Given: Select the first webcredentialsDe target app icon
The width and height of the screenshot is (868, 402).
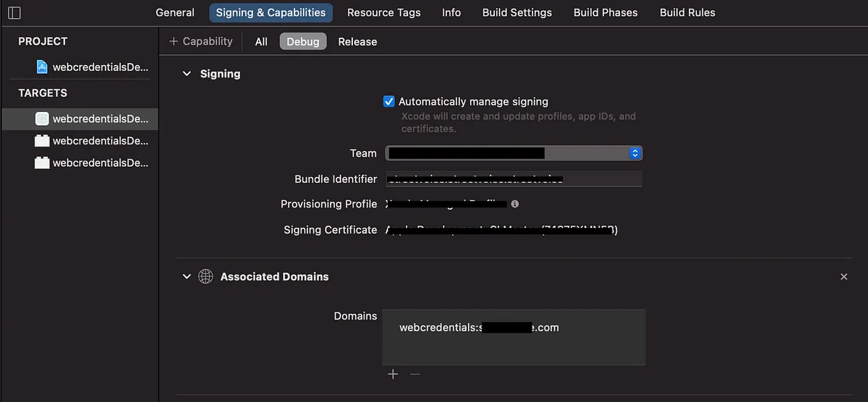Looking at the screenshot, I should click(x=42, y=119).
